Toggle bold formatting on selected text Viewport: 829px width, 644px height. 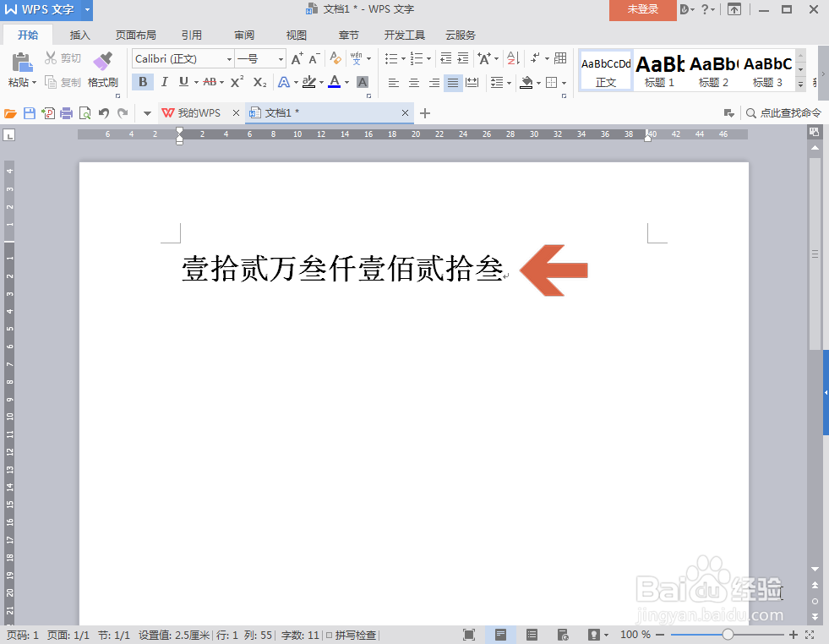pyautogui.click(x=143, y=82)
